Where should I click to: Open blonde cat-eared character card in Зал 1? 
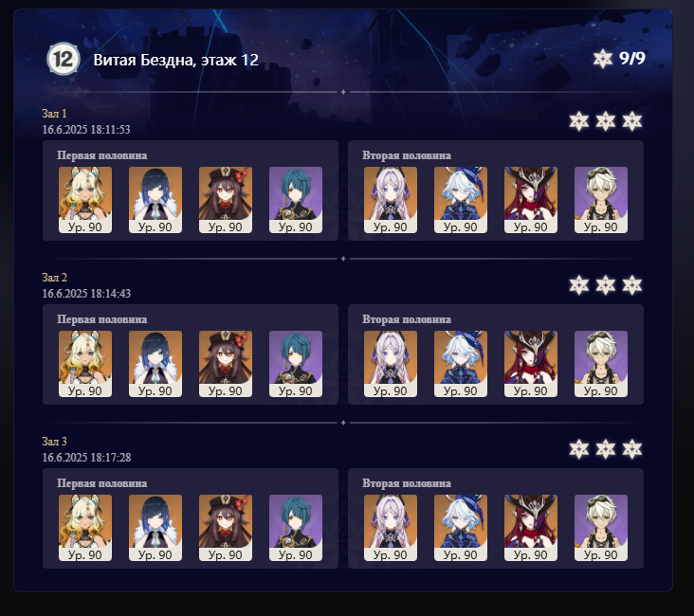click(x=85, y=200)
